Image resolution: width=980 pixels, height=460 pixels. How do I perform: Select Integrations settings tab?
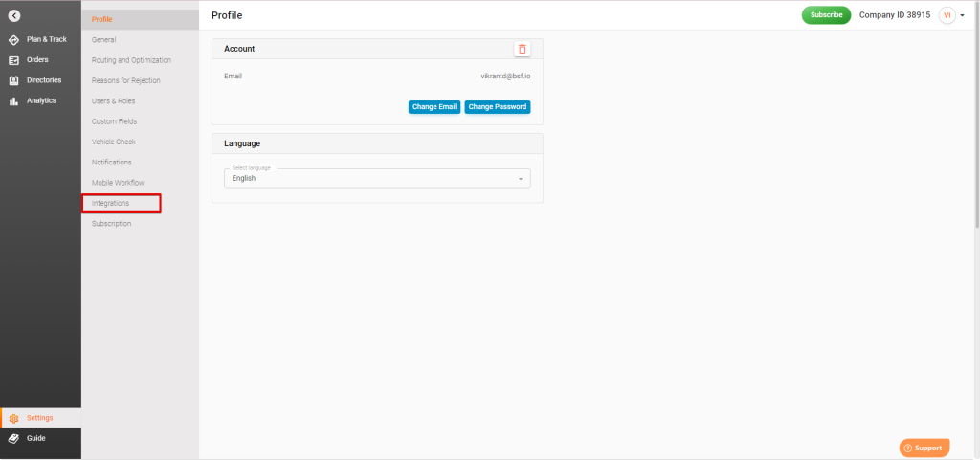pos(111,203)
